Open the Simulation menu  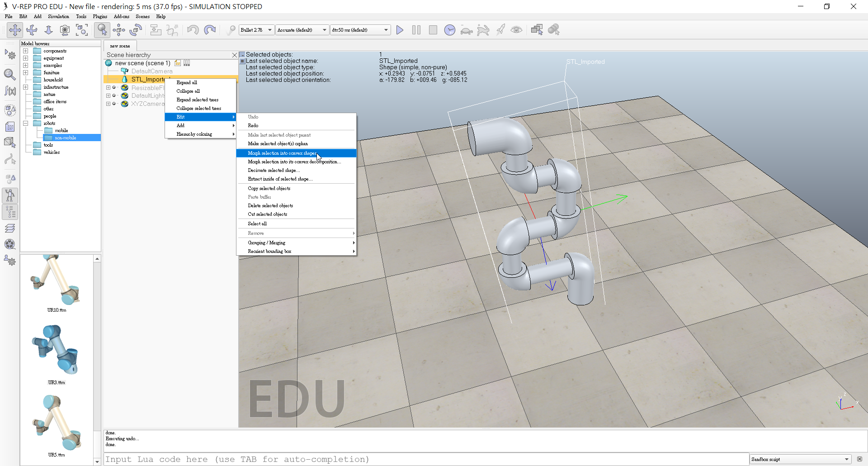tap(58, 17)
